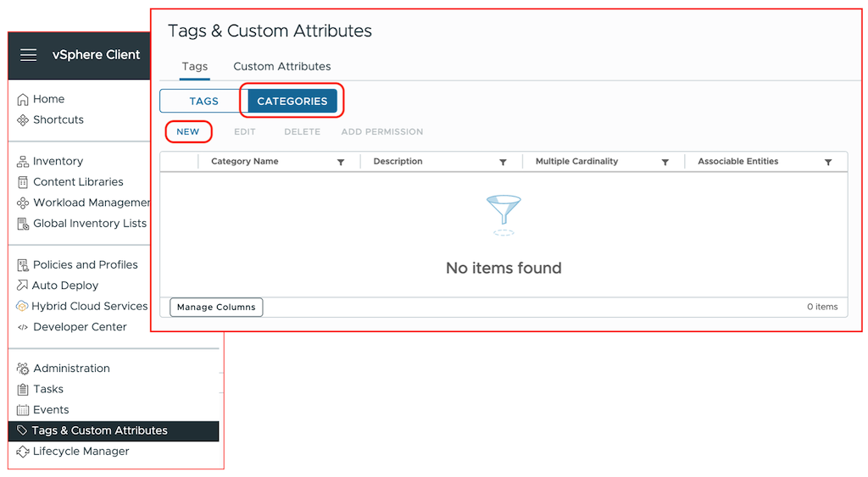Go to Inventory in sidebar
The width and height of the screenshot is (868, 477).
(x=58, y=161)
